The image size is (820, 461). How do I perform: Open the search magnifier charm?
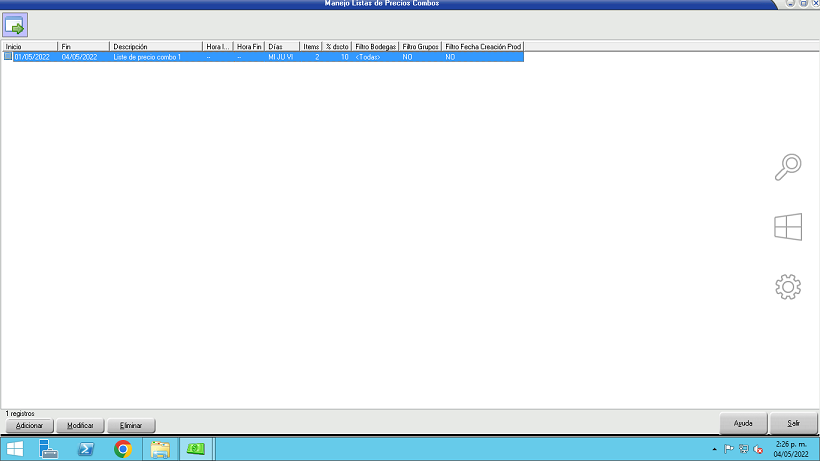click(788, 167)
